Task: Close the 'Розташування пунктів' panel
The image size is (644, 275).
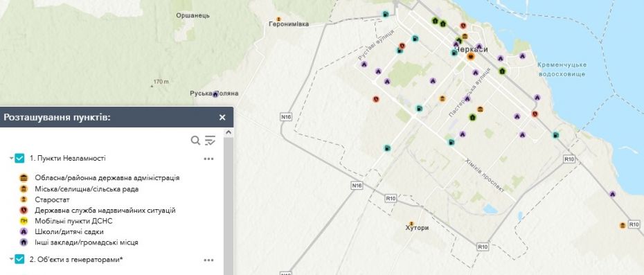Action: (222, 118)
